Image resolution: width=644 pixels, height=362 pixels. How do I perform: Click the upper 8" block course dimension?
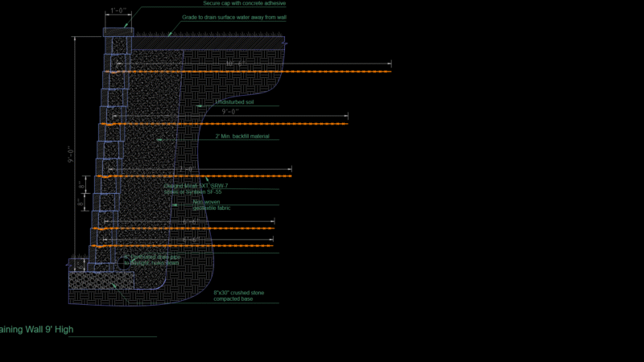tap(82, 185)
